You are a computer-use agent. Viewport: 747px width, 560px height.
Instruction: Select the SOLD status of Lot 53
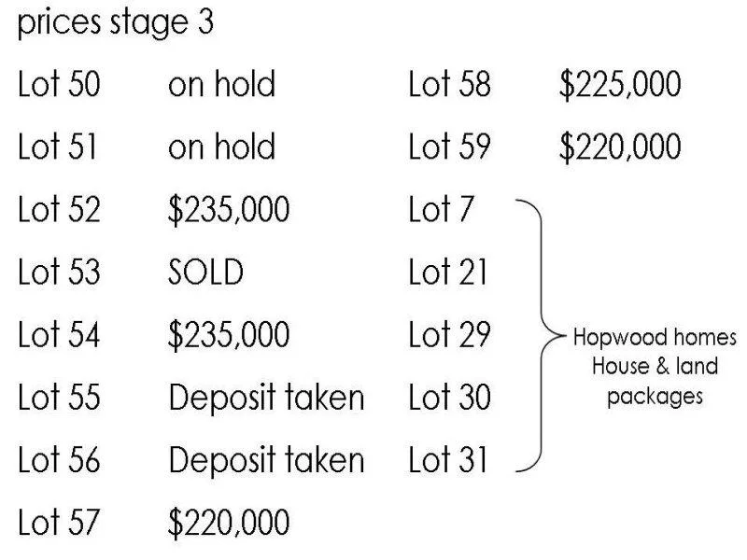click(x=205, y=273)
